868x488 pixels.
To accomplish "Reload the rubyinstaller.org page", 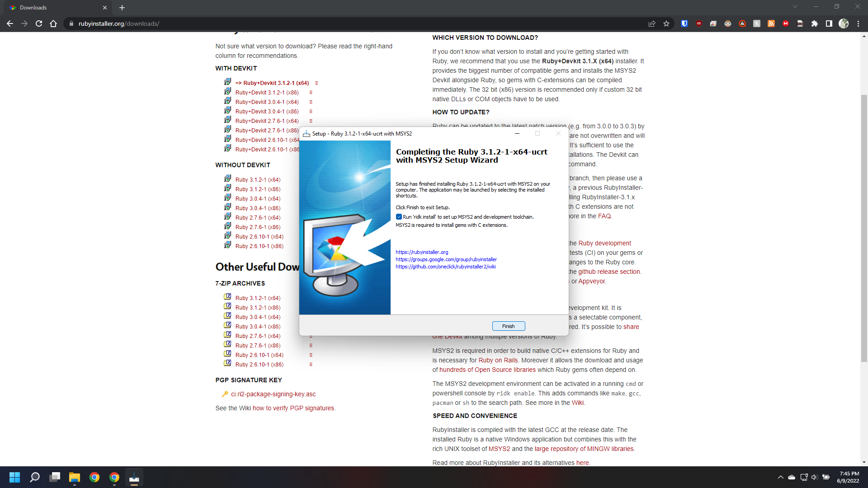I will [x=39, y=23].
